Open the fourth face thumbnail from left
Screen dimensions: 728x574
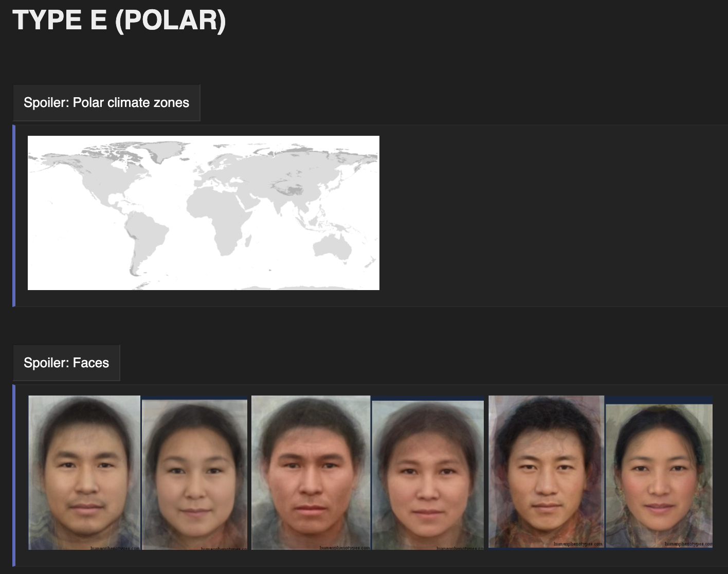click(428, 475)
